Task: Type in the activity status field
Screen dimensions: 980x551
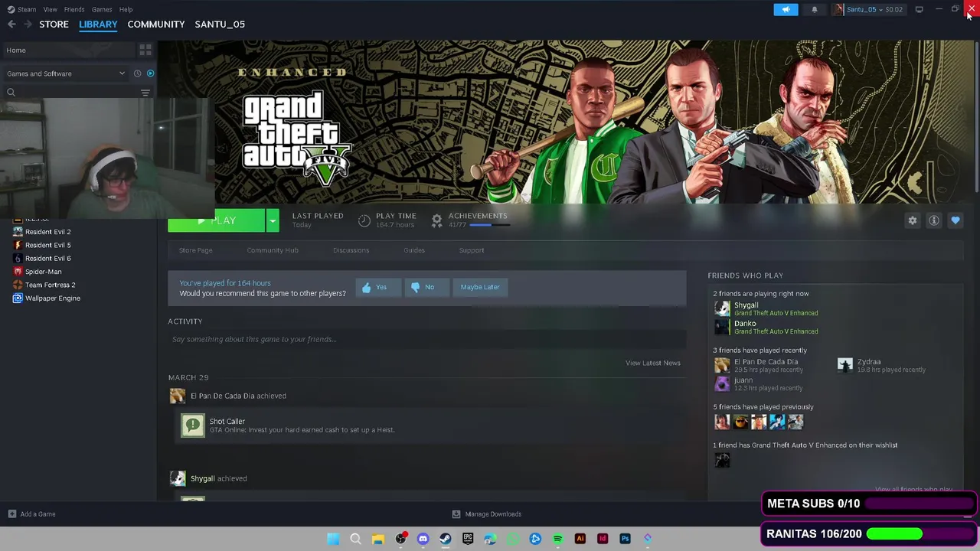Action: pyautogui.click(x=426, y=339)
